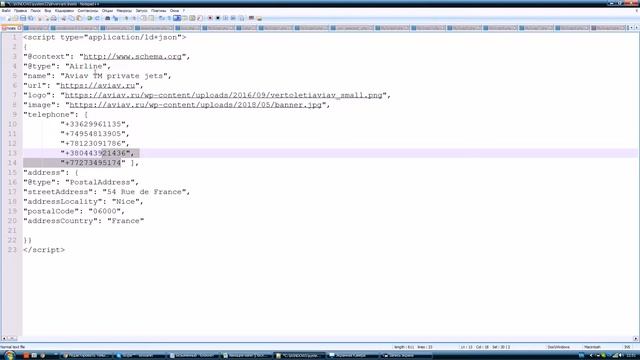
Task: Run macro multiple times icon
Action: (x=233, y=18)
